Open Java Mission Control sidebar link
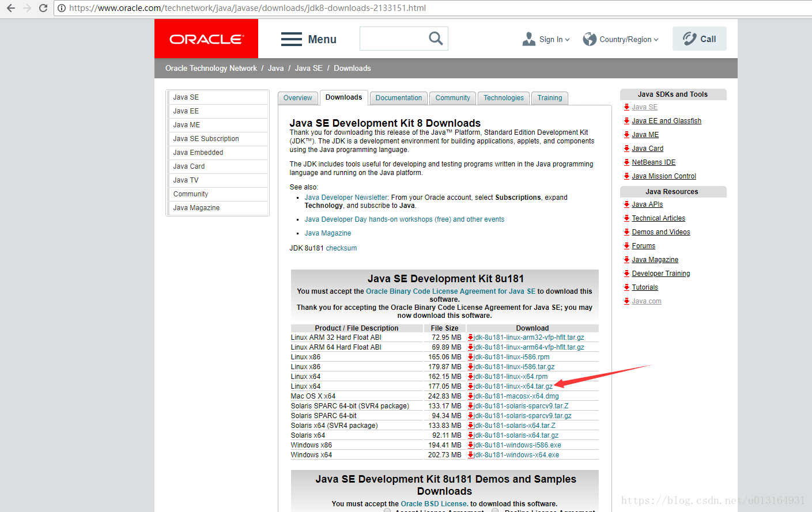Image resolution: width=812 pixels, height=512 pixels. coord(664,176)
